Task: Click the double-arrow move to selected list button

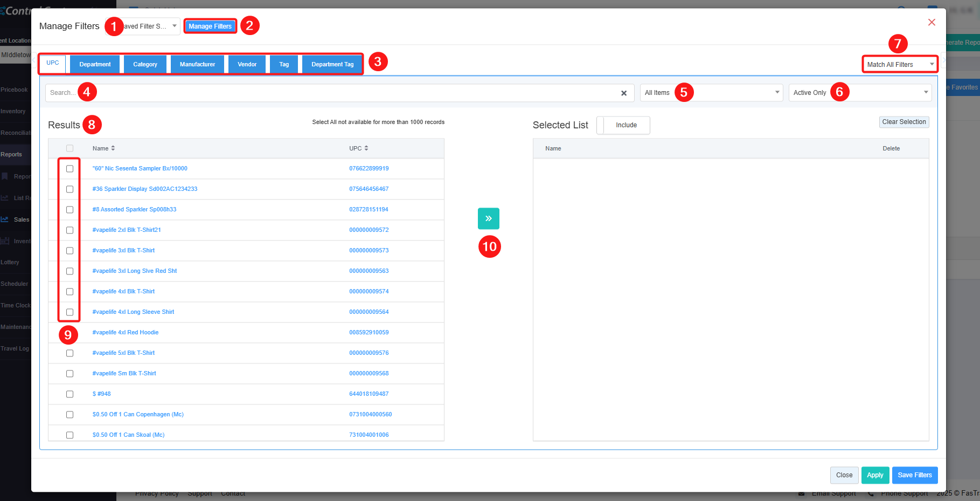Action: coord(488,218)
